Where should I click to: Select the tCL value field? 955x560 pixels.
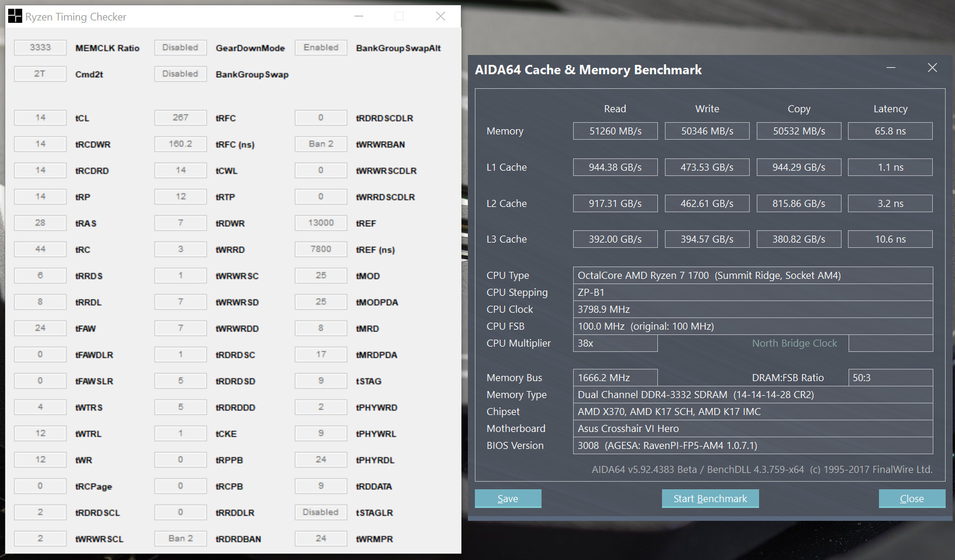[x=40, y=117]
